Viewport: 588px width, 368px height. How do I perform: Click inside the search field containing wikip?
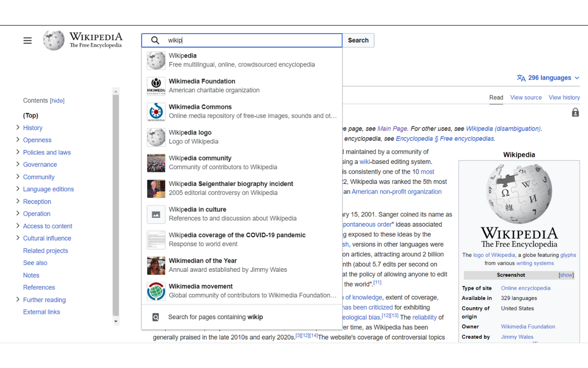coord(242,40)
